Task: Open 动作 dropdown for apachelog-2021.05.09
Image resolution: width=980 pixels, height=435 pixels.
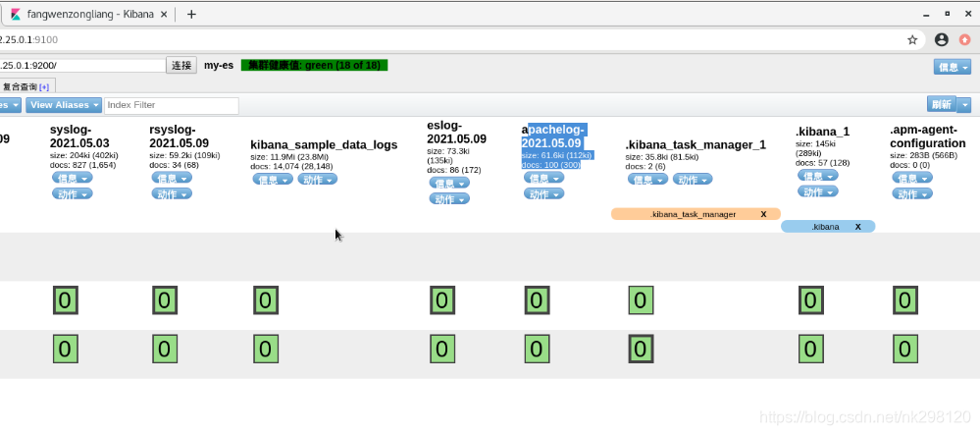Action: 543,194
